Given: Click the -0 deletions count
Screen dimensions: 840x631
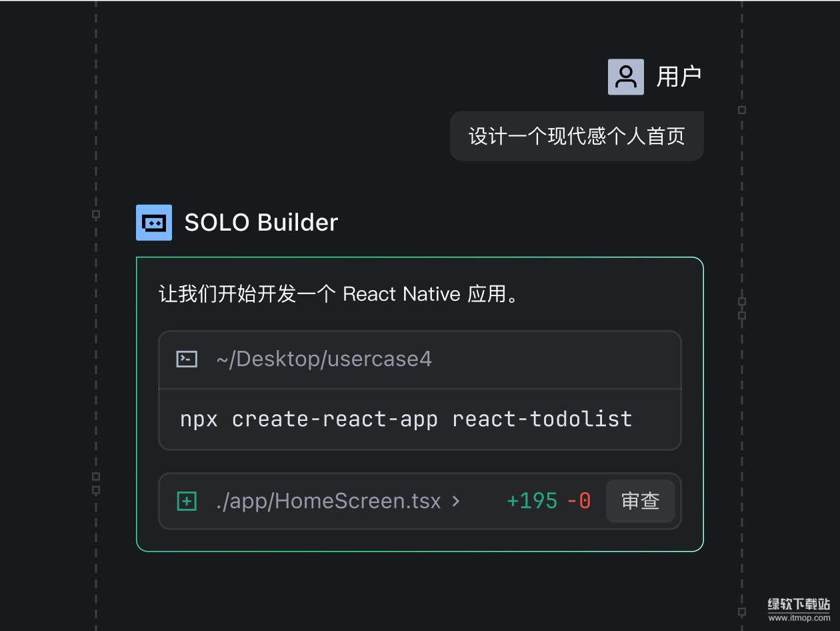Looking at the screenshot, I should (x=578, y=500).
